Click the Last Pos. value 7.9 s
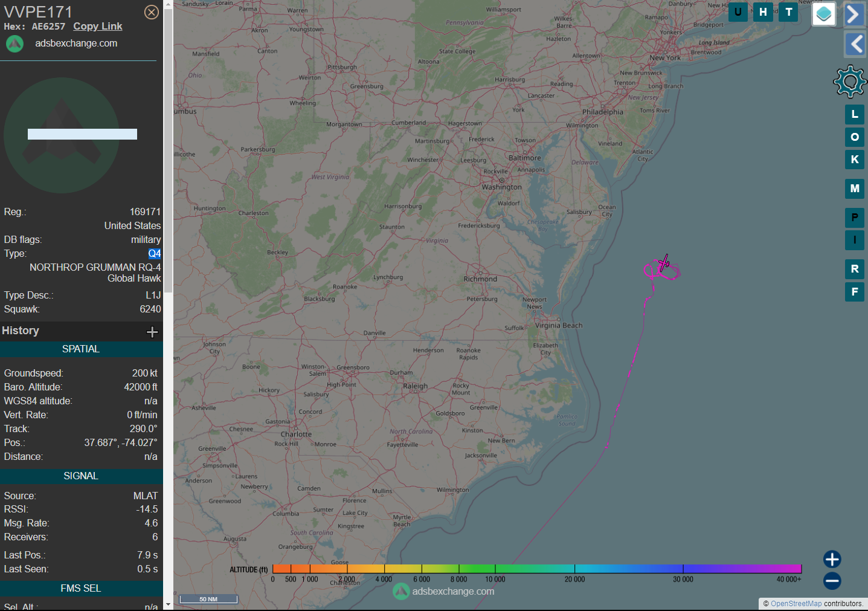868x611 pixels. click(x=147, y=555)
